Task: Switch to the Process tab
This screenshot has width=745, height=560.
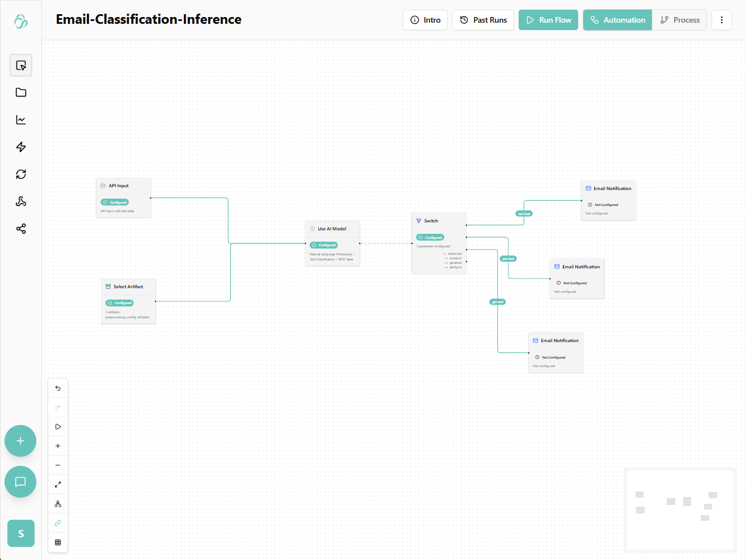Action: point(679,19)
